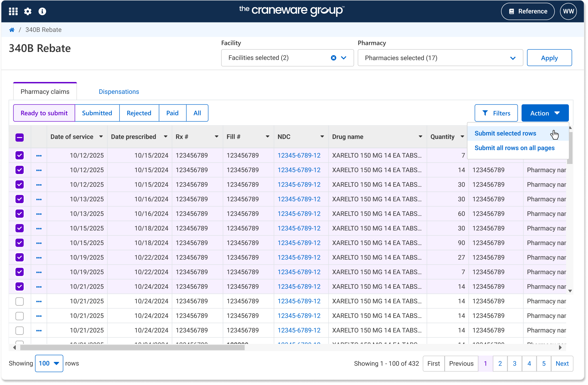The height and width of the screenshot is (385, 588).
Task: Uncheck the first row's checkbox
Action: [x=19, y=155]
